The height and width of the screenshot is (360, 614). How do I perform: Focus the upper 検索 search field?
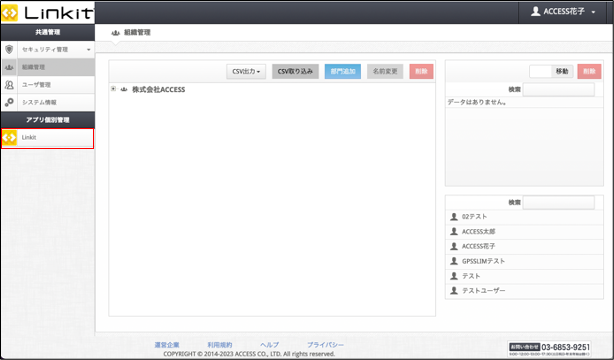pos(558,90)
